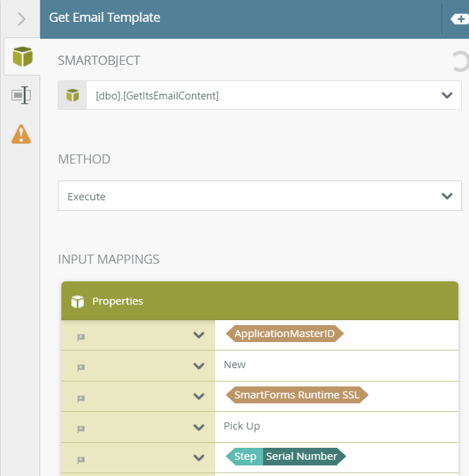Screen dimensions: 469x476
Task: Open the Execute method dropdown
Action: 260,196
